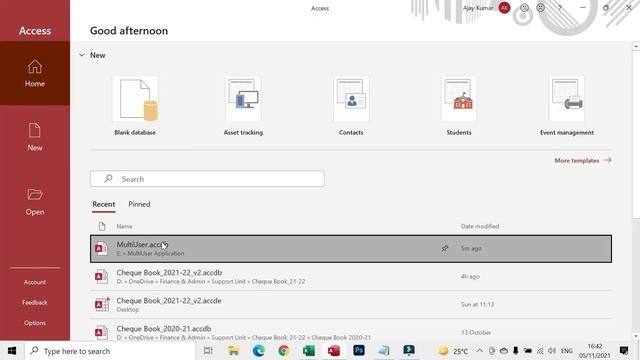Open Help question mark icon
The height and width of the screenshot is (360, 640).
pyautogui.click(x=560, y=8)
